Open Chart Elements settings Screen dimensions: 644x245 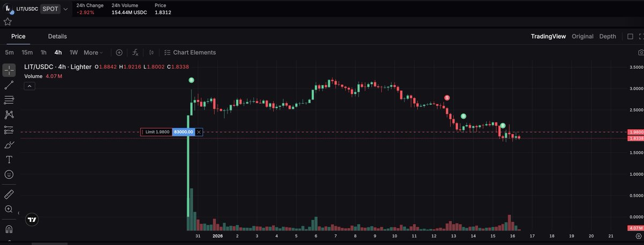click(189, 53)
